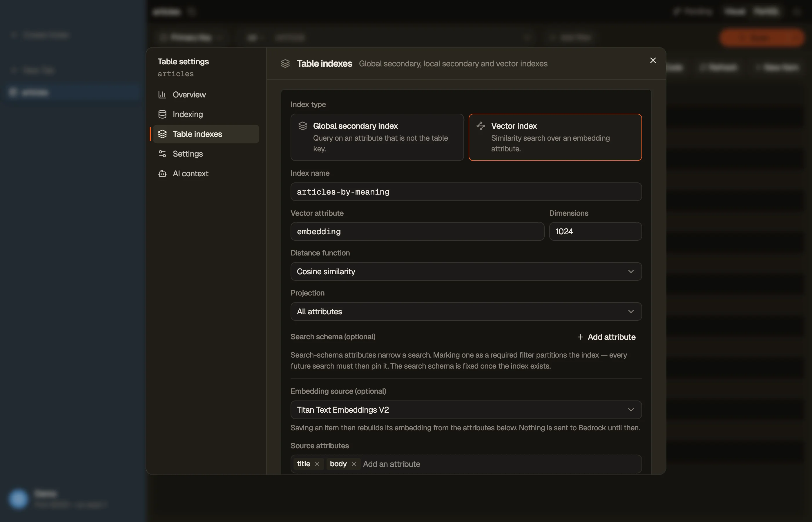Click the Overview bar chart icon
Screen dimensions: 812x522
162,95
